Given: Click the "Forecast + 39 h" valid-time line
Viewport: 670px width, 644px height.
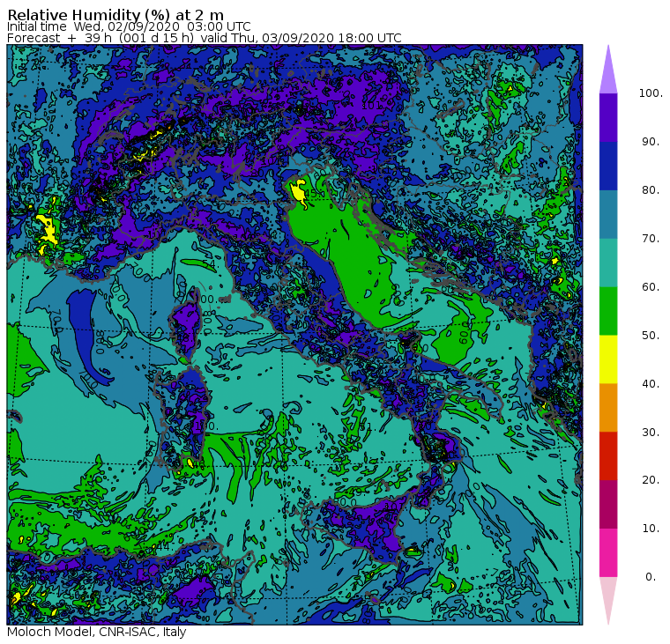Looking at the screenshot, I should click(205, 38).
